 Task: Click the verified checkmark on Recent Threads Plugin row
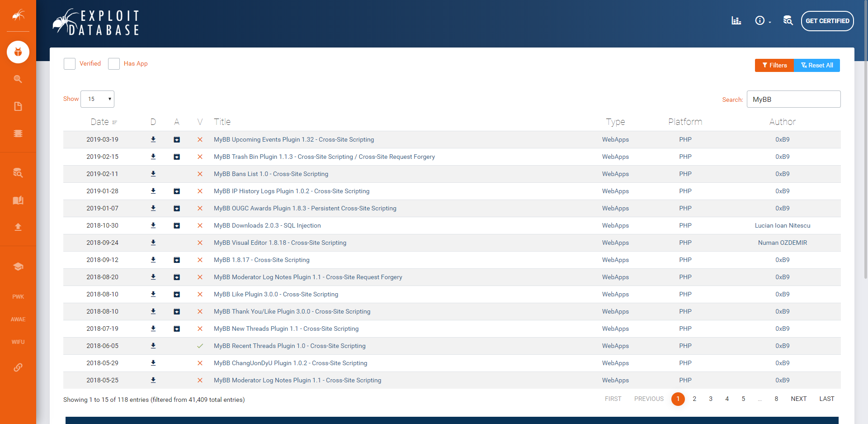coord(200,346)
